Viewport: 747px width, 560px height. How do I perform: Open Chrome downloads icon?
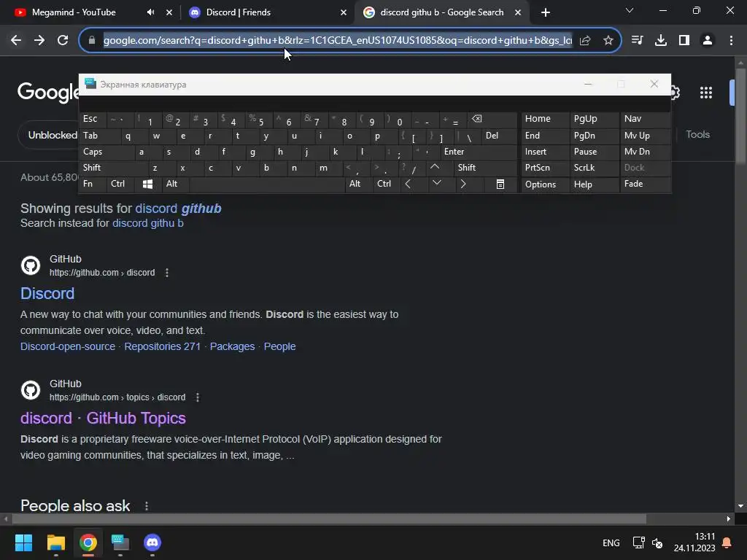660,41
